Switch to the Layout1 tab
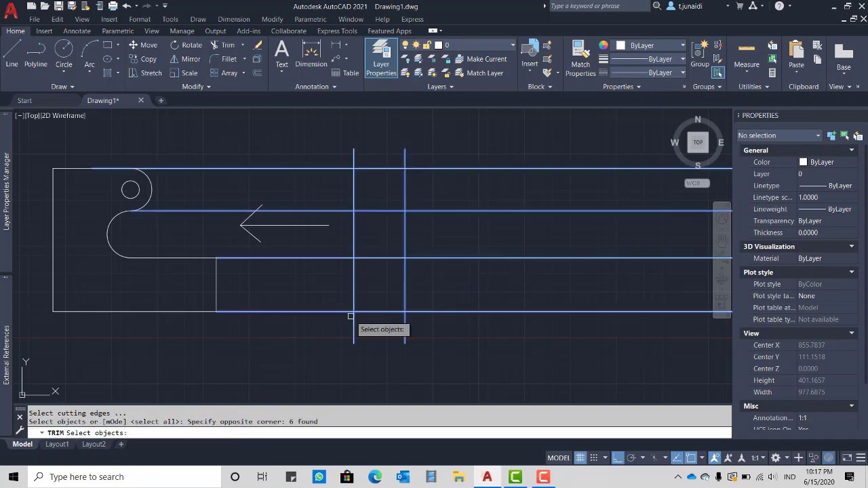This screenshot has width=868, height=488. coord(57,444)
